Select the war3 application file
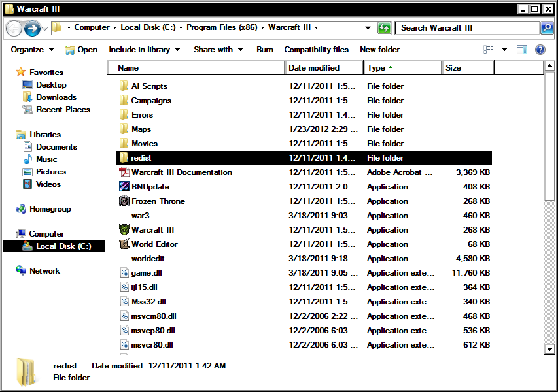 point(140,216)
